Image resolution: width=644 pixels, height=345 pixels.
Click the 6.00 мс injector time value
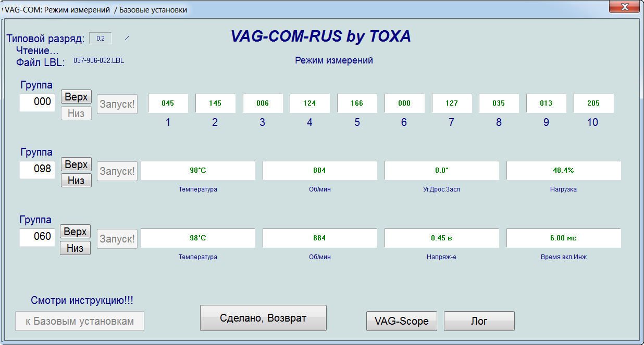tap(564, 238)
